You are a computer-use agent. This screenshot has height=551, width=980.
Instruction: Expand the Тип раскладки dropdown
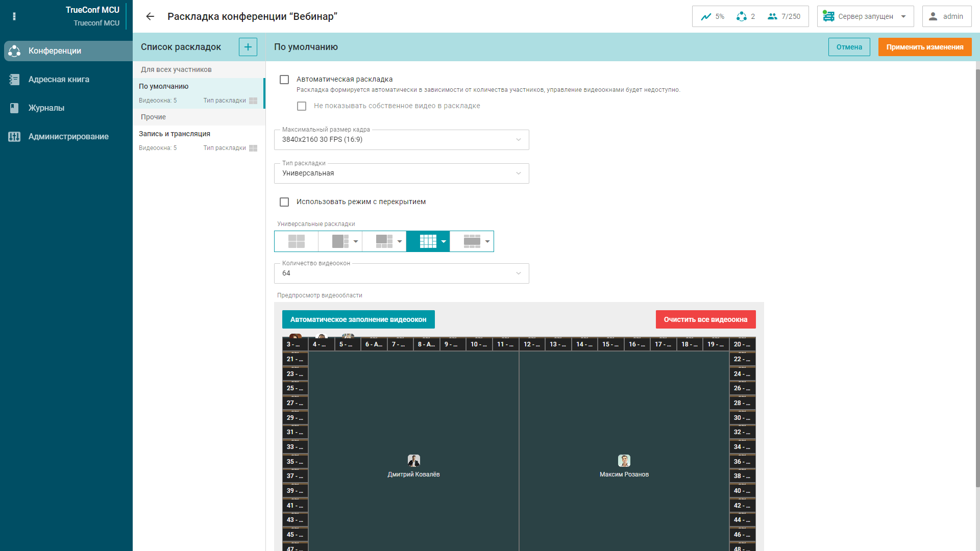[x=401, y=173]
